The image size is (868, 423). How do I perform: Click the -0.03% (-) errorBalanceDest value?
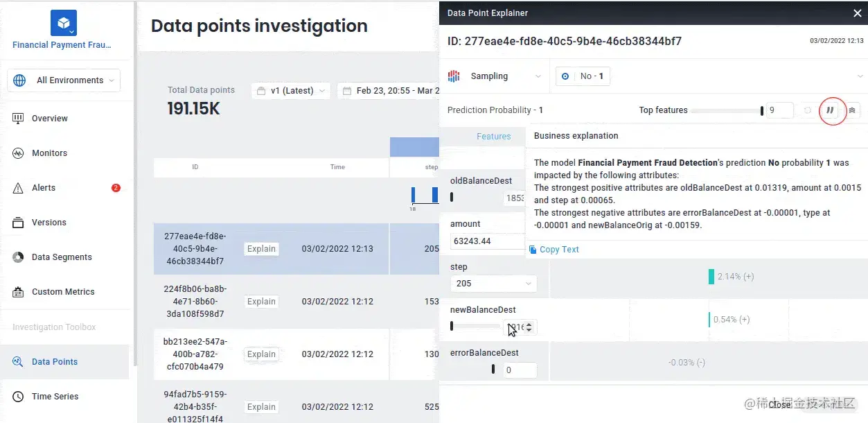(687, 363)
